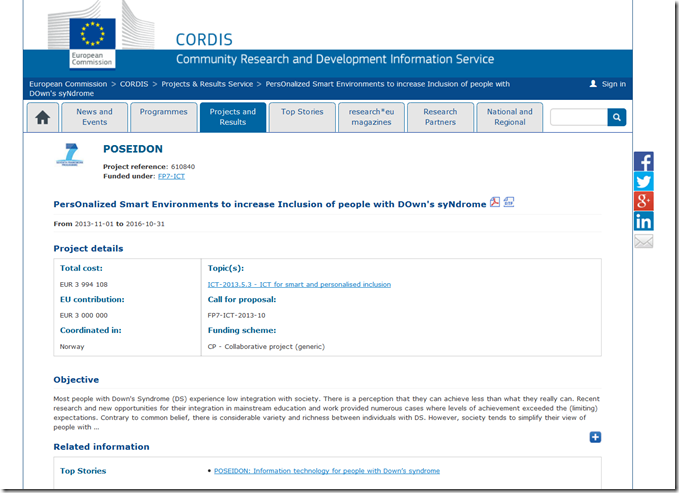Click the PersOnalized Smart Environments project title
Image resolution: width=679 pixels, height=493 pixels.
pyautogui.click(x=270, y=204)
